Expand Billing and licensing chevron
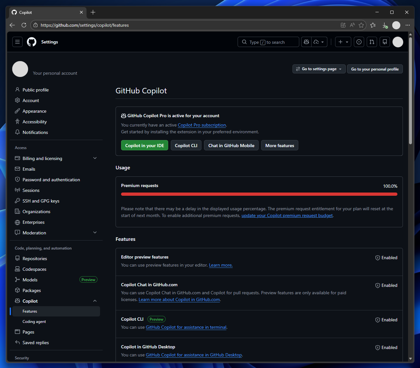 [x=95, y=158]
